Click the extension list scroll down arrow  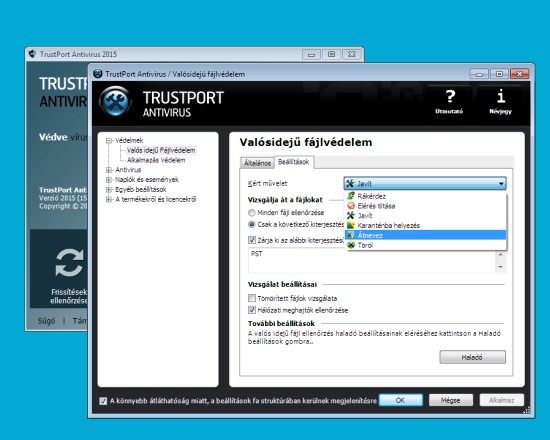501,267
